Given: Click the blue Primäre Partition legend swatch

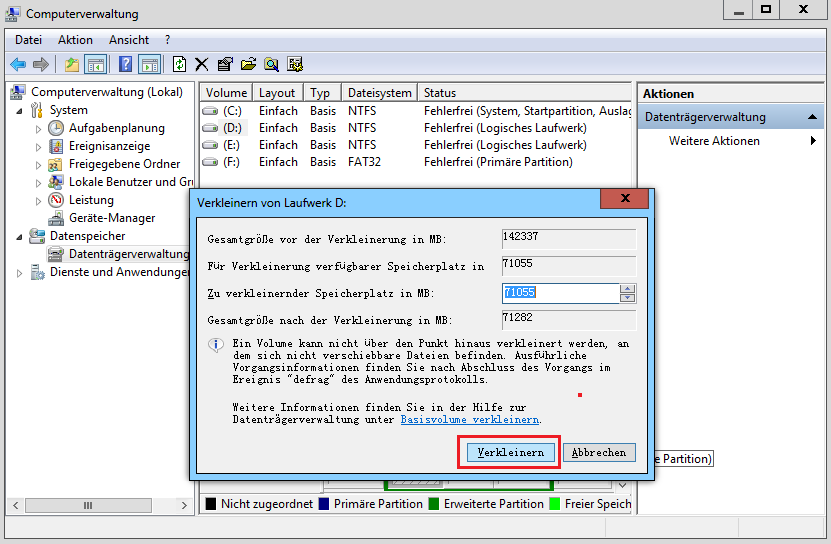Looking at the screenshot, I should tap(324, 504).
